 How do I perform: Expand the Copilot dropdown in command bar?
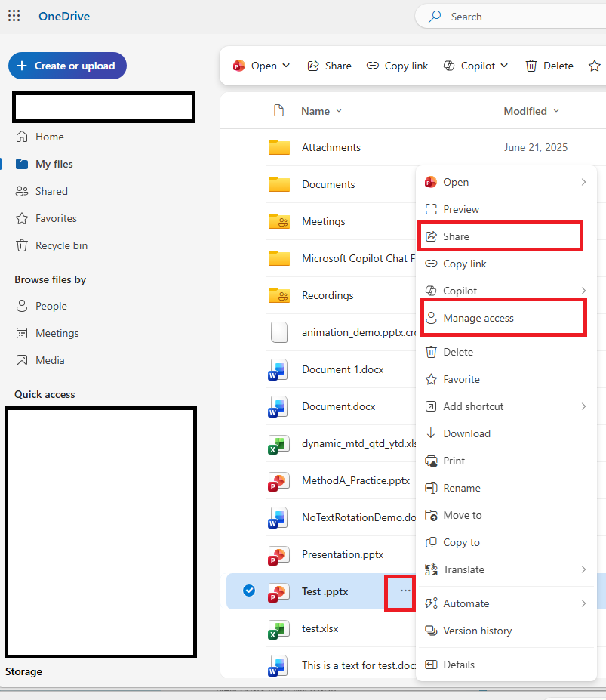tap(504, 66)
